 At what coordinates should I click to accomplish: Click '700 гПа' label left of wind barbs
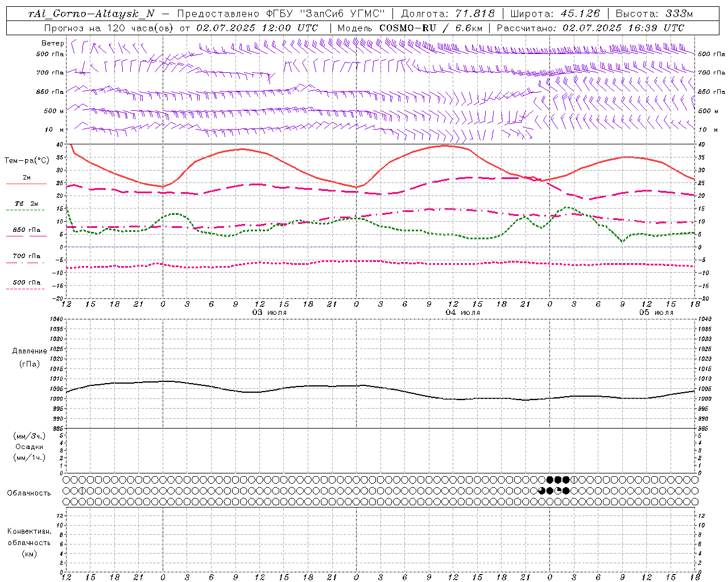point(50,73)
